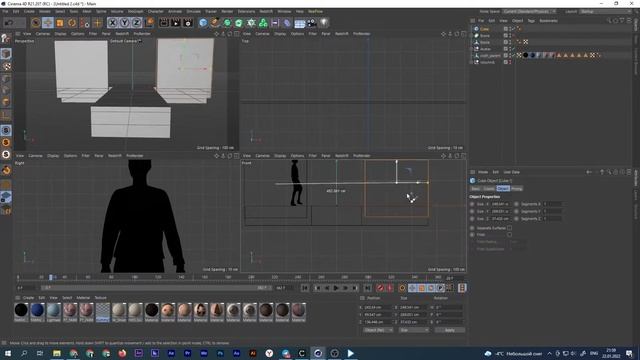640x360 pixels.
Task: Select the highlighted checkered material thumbnail
Action: point(103,312)
